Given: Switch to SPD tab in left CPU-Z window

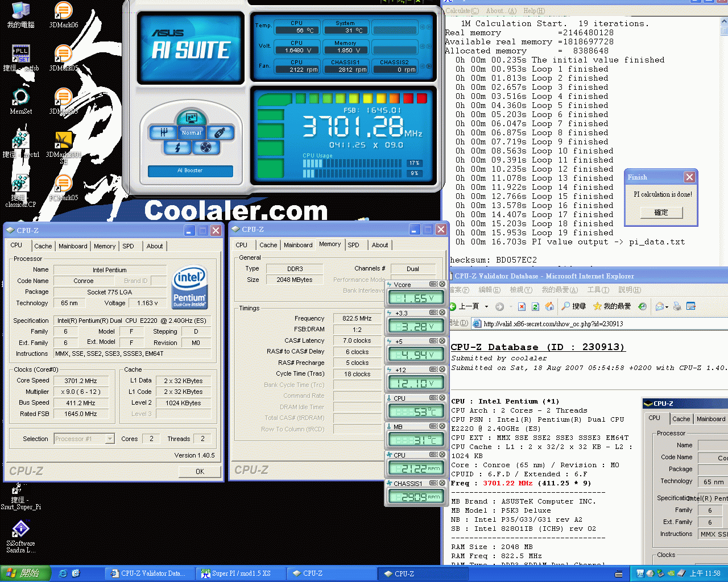Looking at the screenshot, I should click(129, 246).
